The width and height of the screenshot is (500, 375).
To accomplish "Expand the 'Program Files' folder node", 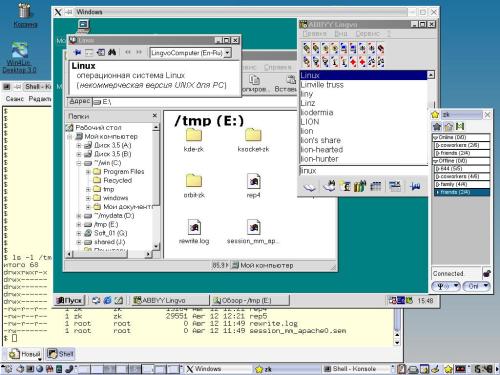I will coord(88,172).
